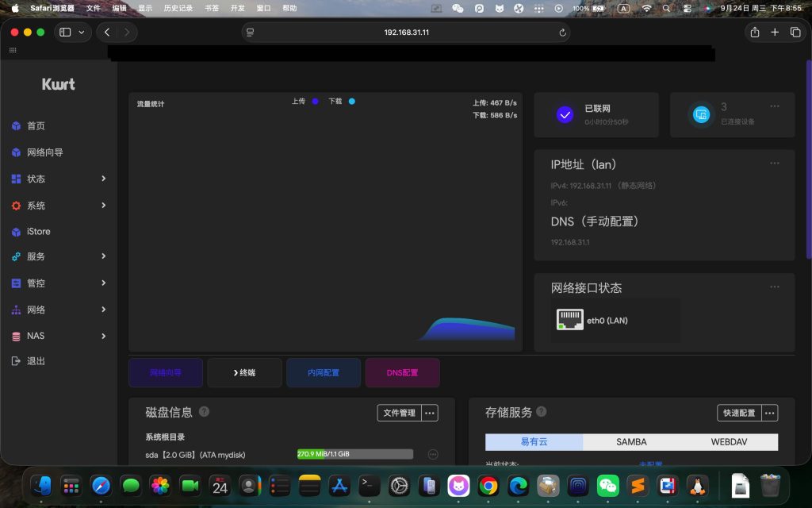The width and height of the screenshot is (812, 508).
Task: Open the 首页 home sidebar item
Action: click(36, 126)
